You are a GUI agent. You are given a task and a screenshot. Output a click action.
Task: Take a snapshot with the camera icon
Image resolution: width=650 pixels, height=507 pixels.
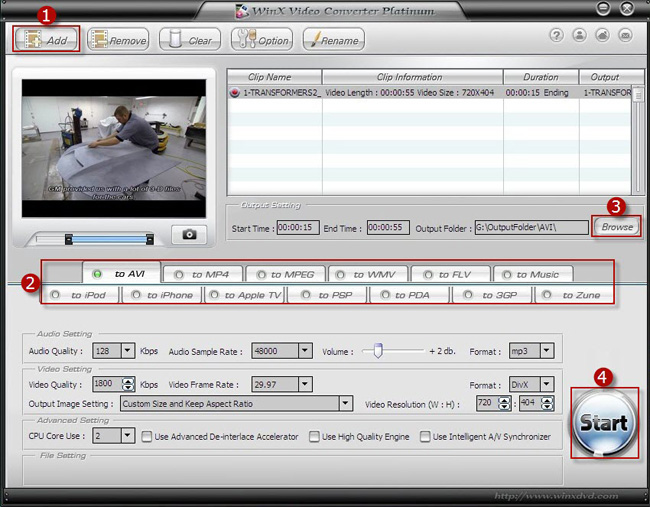click(x=189, y=235)
